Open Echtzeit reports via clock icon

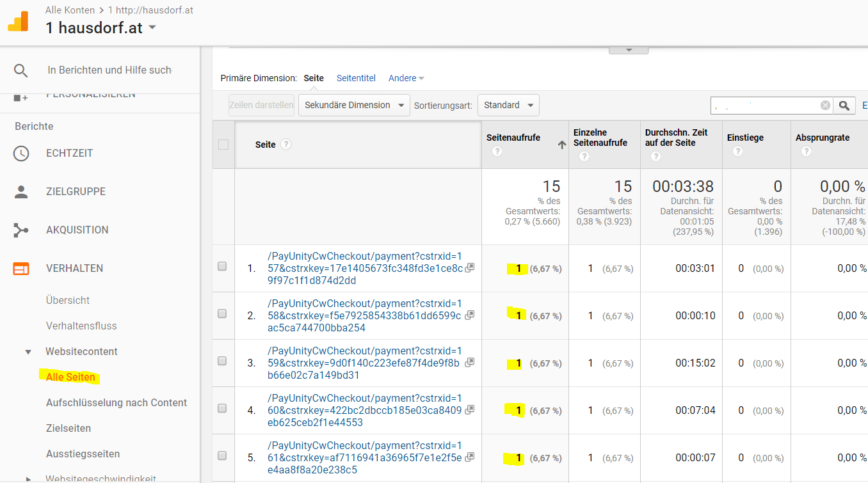point(21,154)
